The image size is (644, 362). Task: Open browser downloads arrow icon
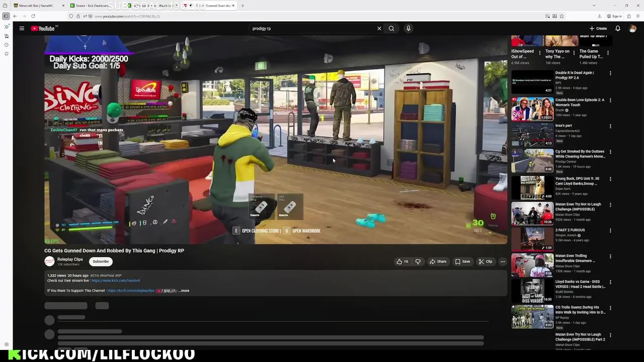pyautogui.click(x=600, y=16)
